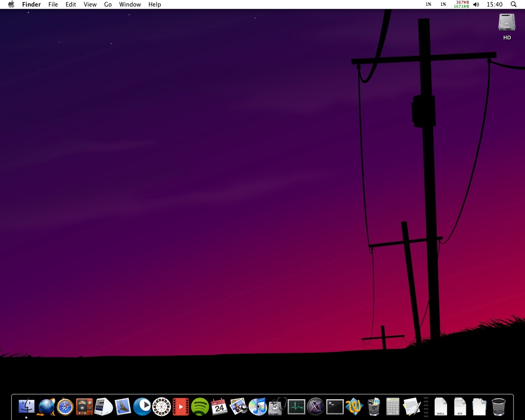The height and width of the screenshot is (420, 525).
Task: Open Mail with the eagle stamp icon
Action: [x=123, y=407]
